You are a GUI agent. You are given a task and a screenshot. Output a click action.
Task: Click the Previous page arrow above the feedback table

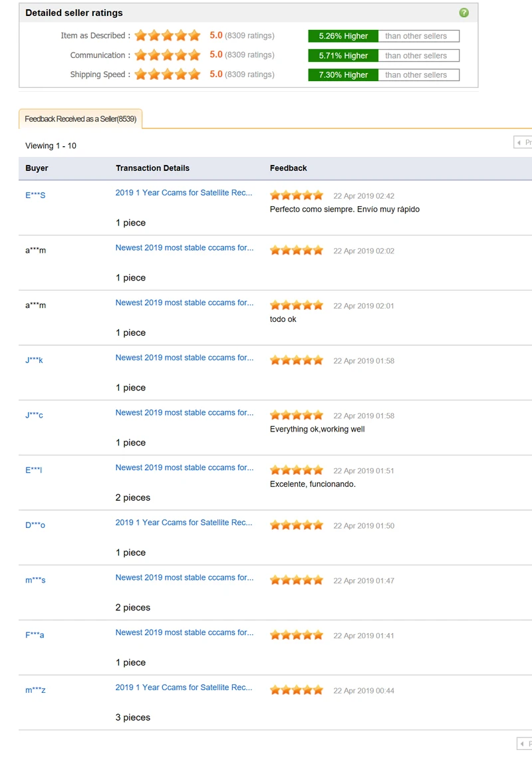(x=523, y=142)
